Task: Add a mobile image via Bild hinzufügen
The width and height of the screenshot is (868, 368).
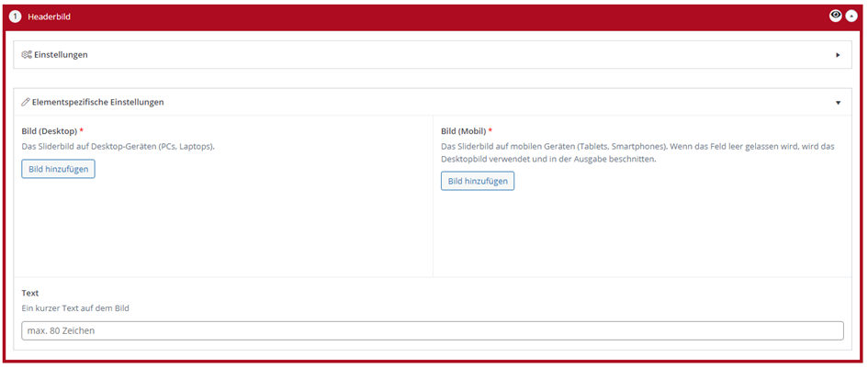Action: click(x=478, y=181)
